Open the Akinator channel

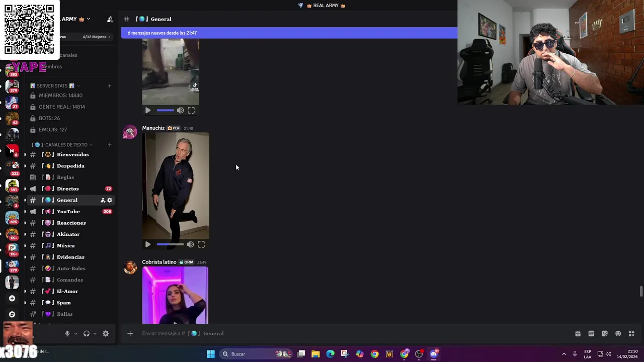tap(69, 234)
